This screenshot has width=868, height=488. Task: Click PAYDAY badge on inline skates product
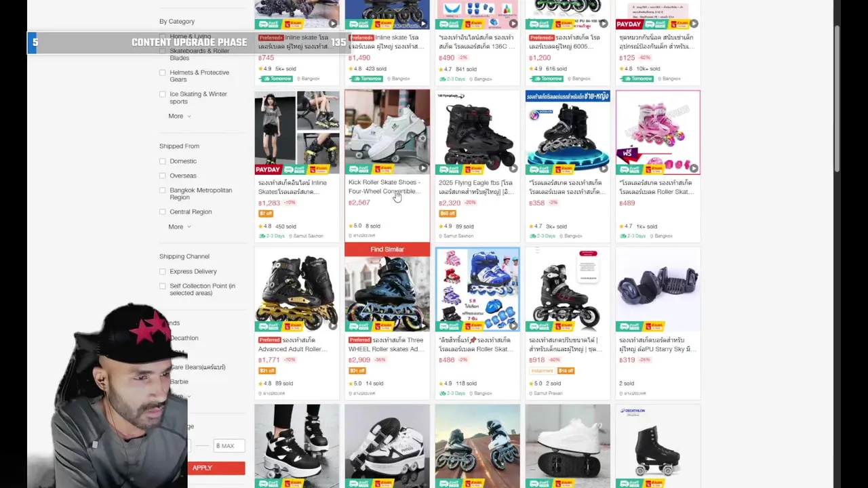click(x=268, y=169)
